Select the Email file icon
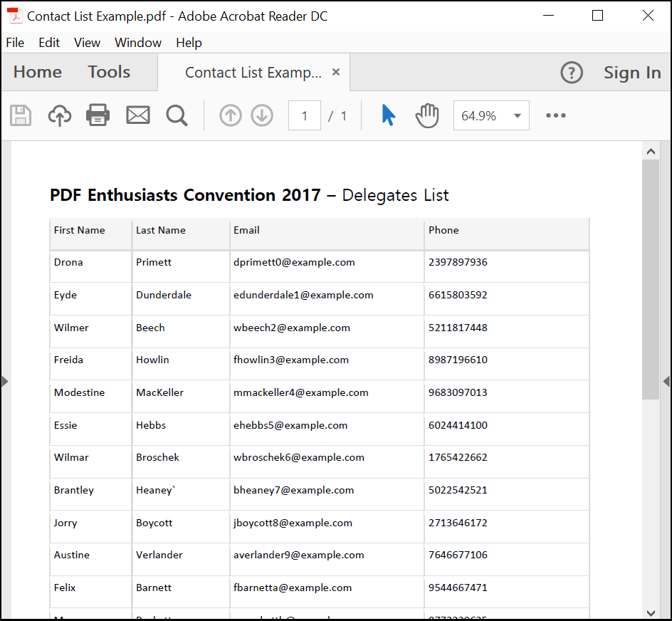Image resolution: width=672 pixels, height=621 pixels. click(x=137, y=115)
